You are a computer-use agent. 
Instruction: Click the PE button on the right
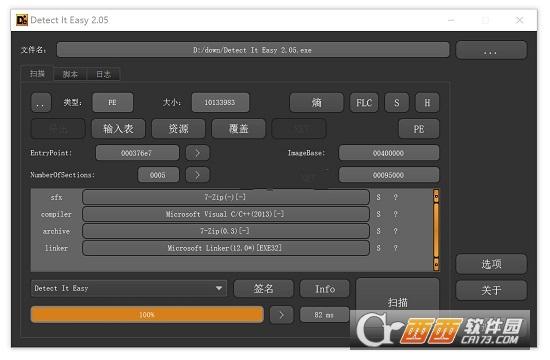[419, 129]
